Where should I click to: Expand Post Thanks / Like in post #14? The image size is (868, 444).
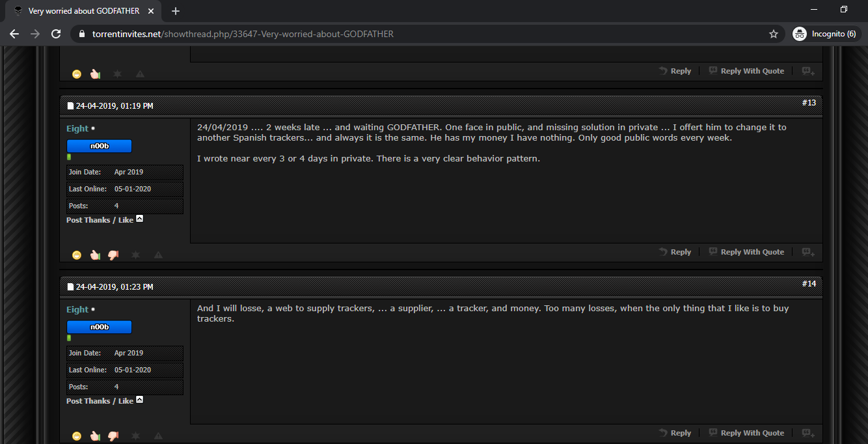coord(139,400)
